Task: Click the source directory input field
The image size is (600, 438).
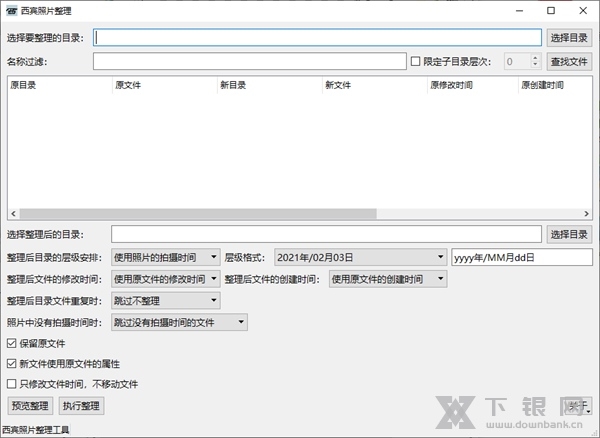Action: pyautogui.click(x=317, y=37)
